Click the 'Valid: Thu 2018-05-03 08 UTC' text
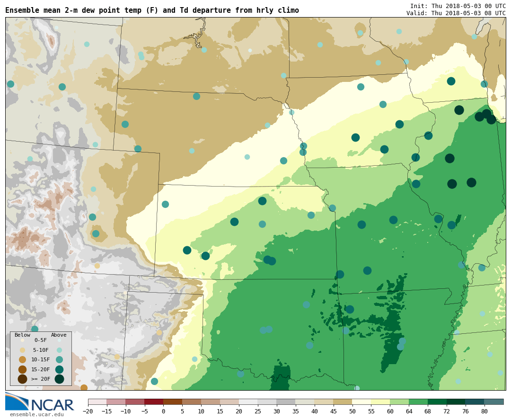511x420 pixels. pos(456,13)
